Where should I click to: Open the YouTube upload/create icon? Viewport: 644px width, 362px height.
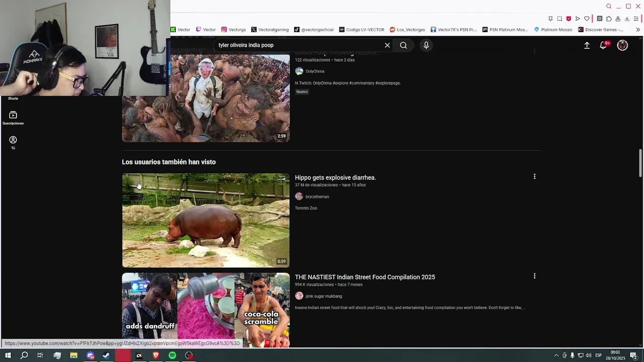point(587,45)
